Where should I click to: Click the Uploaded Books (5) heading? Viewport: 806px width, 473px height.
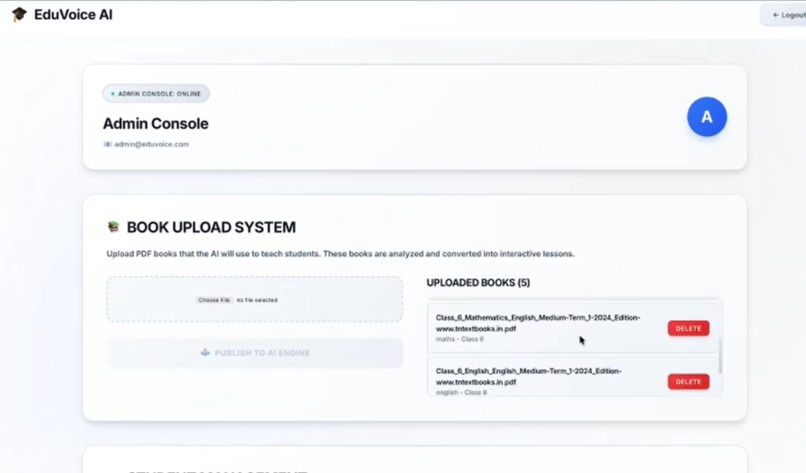click(x=478, y=283)
